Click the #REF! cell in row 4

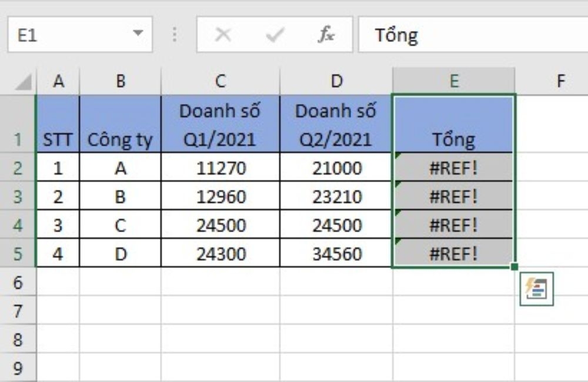[x=454, y=224]
